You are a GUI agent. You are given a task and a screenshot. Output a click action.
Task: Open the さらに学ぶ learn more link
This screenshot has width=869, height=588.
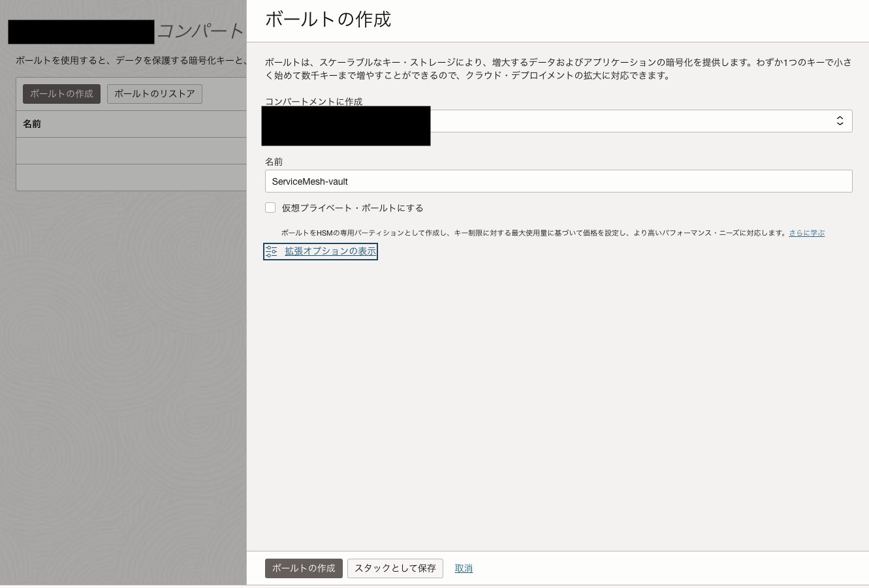807,232
